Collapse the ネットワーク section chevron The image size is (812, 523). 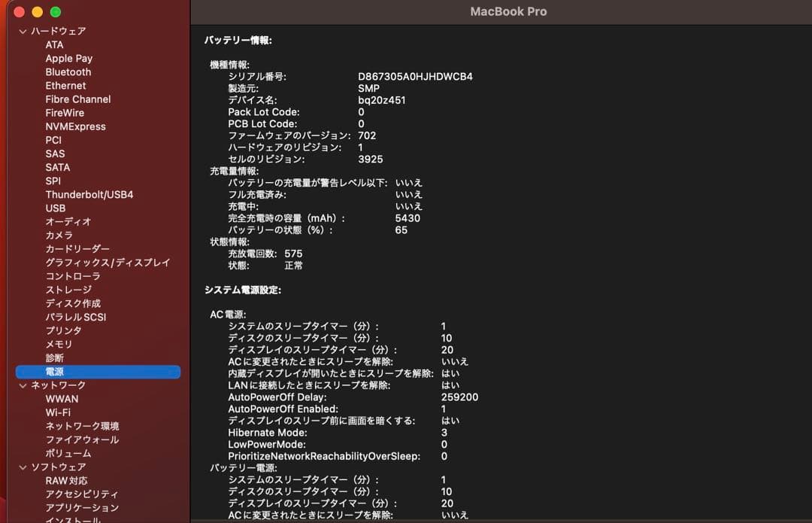coord(23,385)
